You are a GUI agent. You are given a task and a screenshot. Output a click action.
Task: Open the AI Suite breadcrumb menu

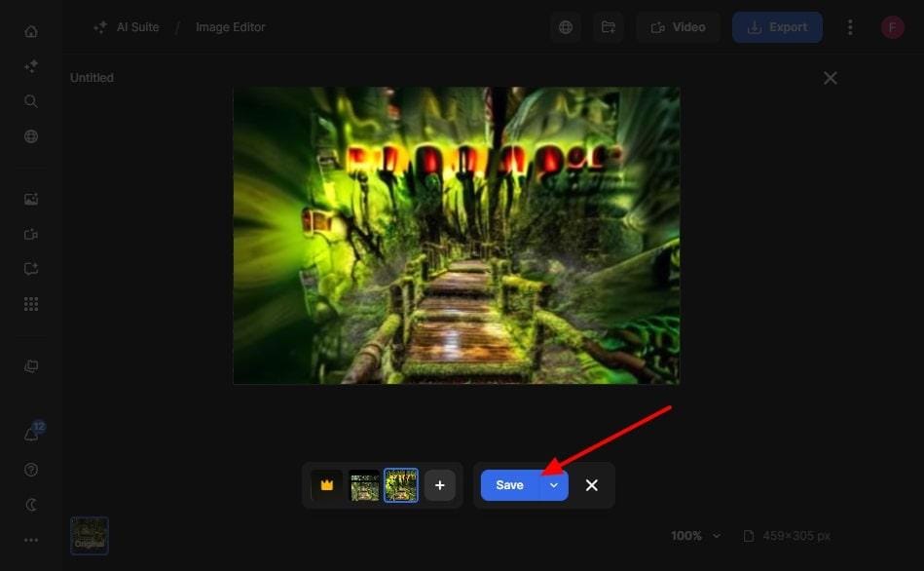click(x=135, y=26)
